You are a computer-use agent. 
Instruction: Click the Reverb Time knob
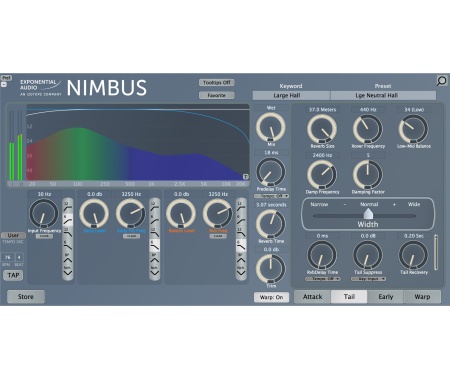(x=271, y=224)
